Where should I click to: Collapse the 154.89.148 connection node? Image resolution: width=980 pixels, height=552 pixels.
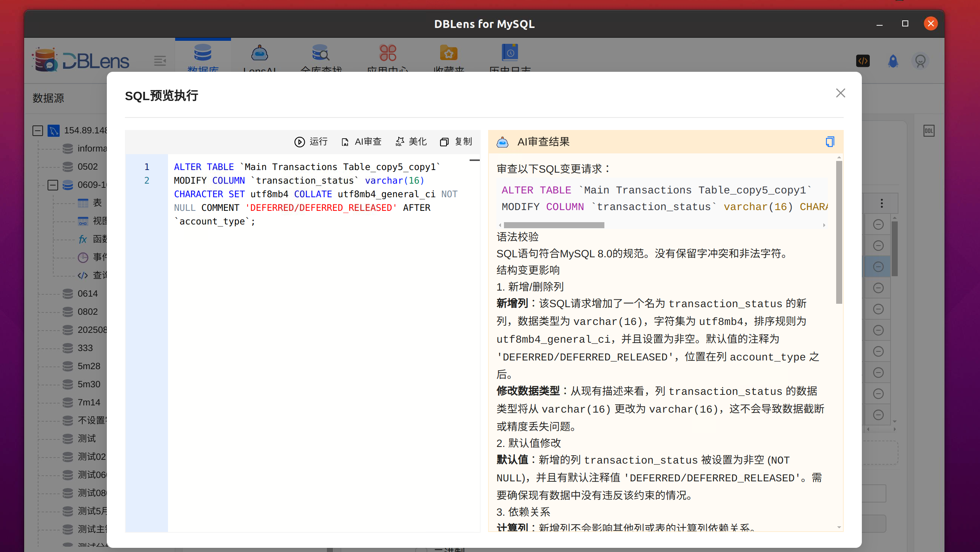click(x=38, y=131)
